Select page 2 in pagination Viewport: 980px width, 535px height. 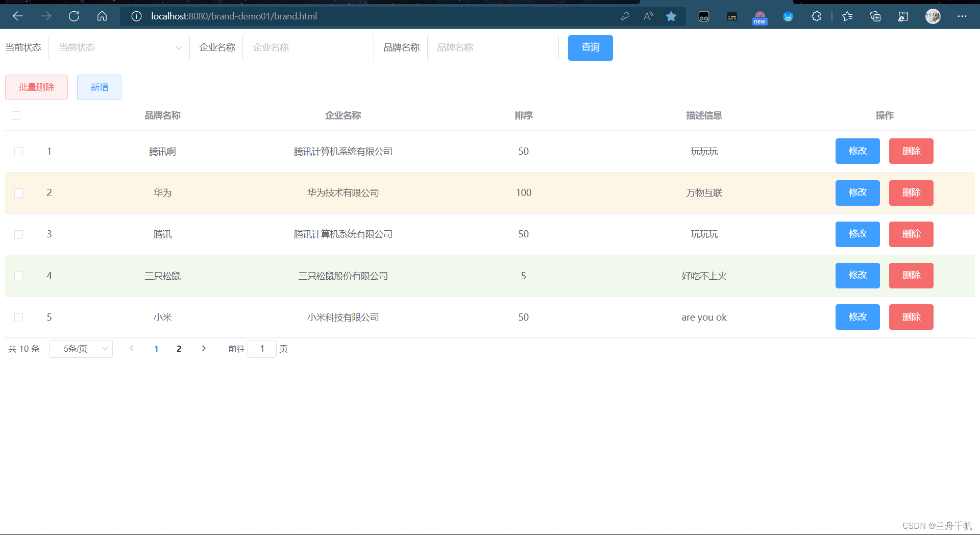tap(179, 349)
